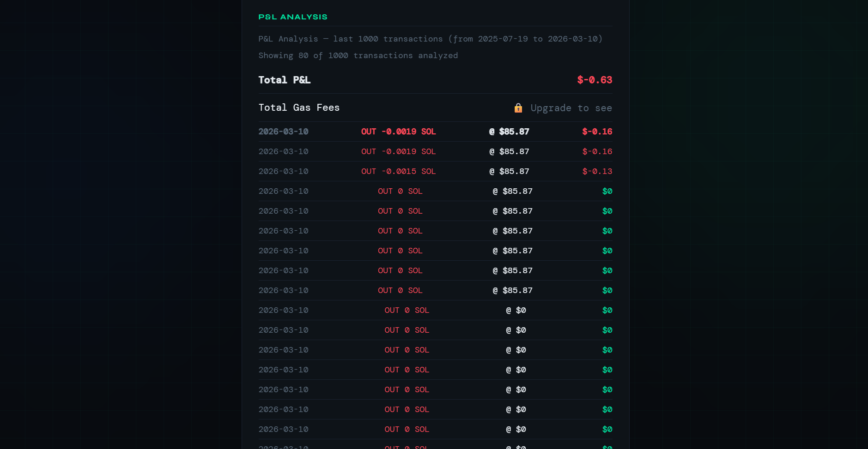Click the non-bold OUT -0.0019 SOL amount

pos(398,151)
